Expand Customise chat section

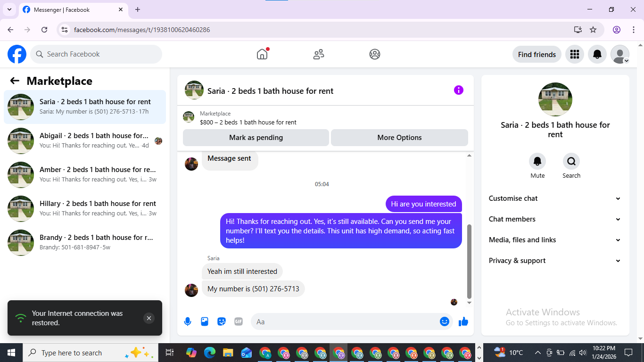click(x=555, y=198)
